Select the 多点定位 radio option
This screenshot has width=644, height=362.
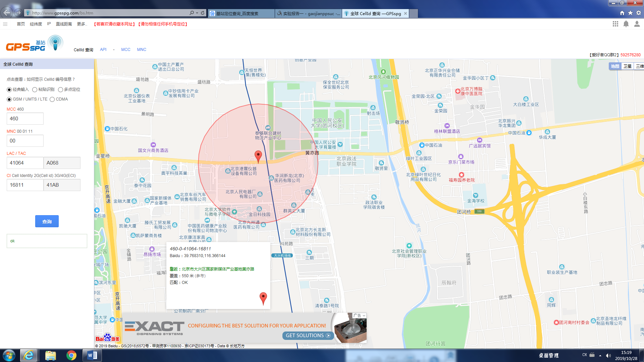click(x=61, y=89)
